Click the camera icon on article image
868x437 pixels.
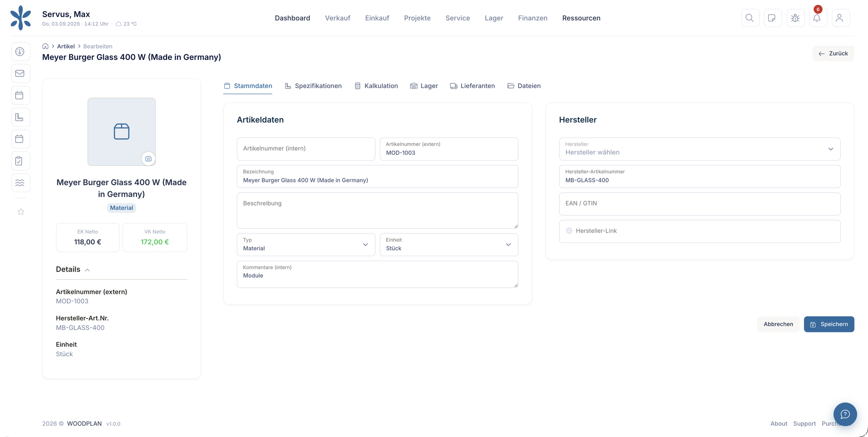point(148,159)
